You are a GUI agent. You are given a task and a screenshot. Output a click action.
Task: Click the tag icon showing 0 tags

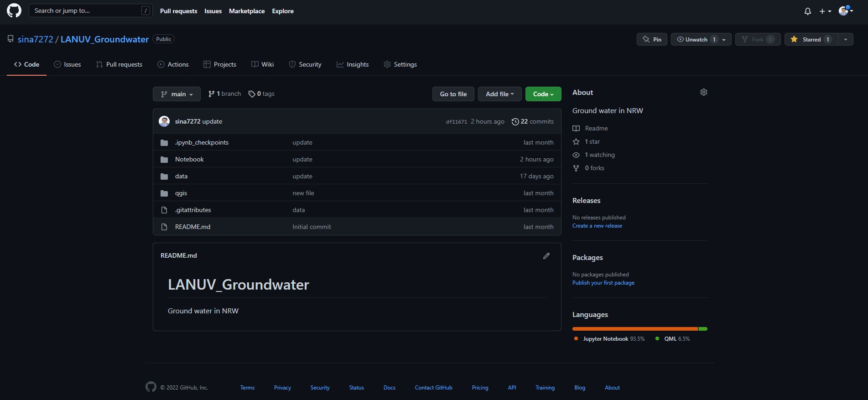pos(252,94)
